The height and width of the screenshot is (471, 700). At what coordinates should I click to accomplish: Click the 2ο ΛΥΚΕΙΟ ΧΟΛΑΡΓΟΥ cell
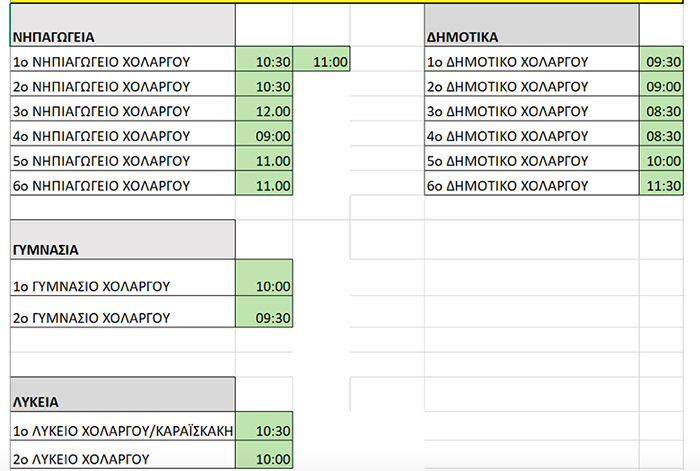click(121, 459)
